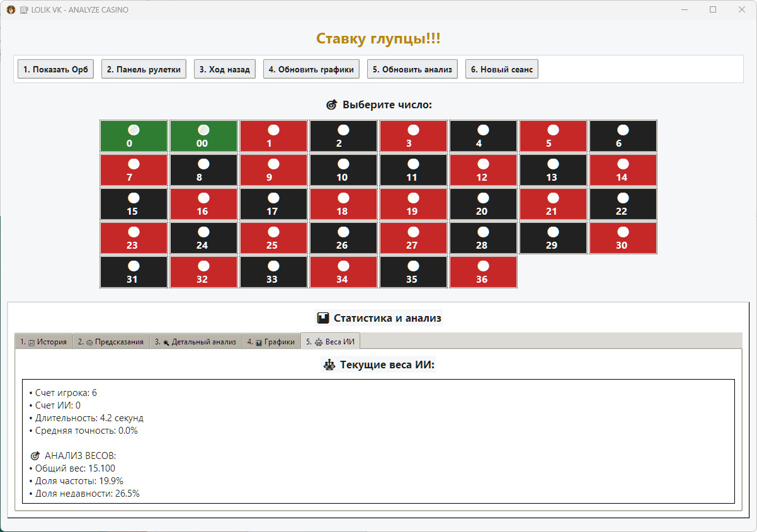Pick red number 19 radio button
Image resolution: width=757 pixels, height=532 pixels.
pyautogui.click(x=413, y=204)
